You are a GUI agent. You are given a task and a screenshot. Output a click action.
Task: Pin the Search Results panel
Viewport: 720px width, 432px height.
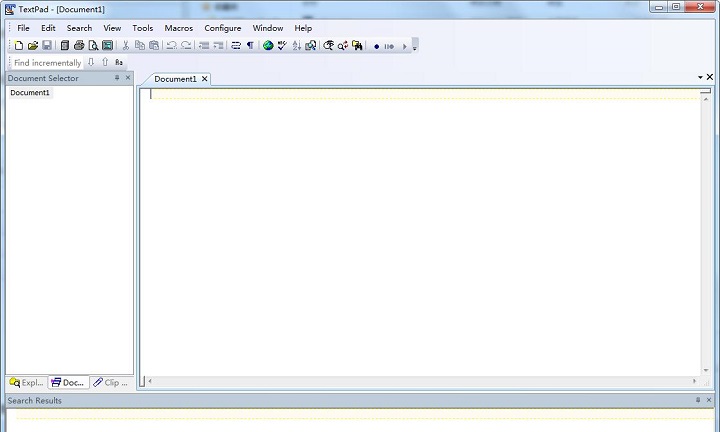pos(698,400)
